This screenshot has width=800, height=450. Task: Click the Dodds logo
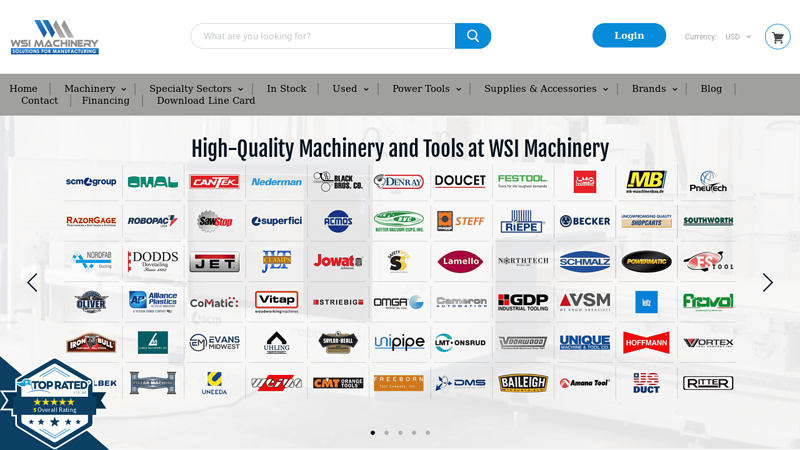pyautogui.click(x=153, y=261)
